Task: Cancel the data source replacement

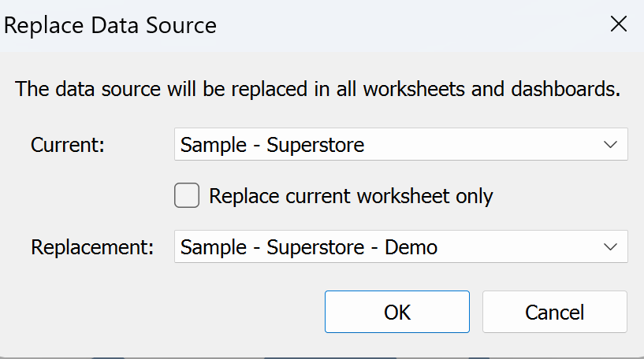Action: [x=554, y=312]
